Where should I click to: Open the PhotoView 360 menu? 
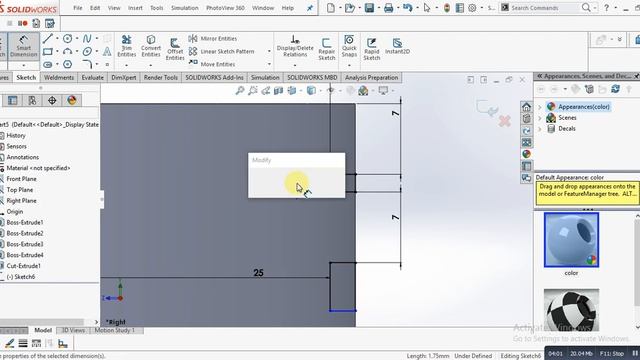point(225,8)
